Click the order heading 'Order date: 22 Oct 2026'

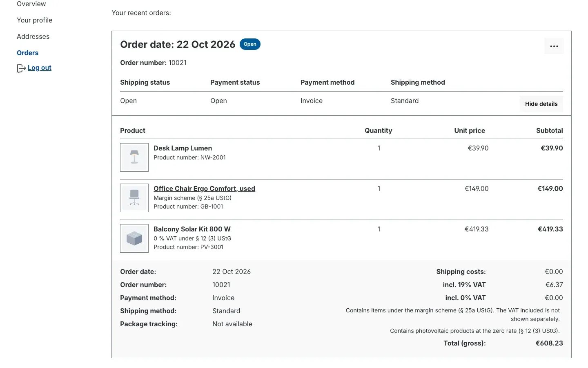click(178, 45)
